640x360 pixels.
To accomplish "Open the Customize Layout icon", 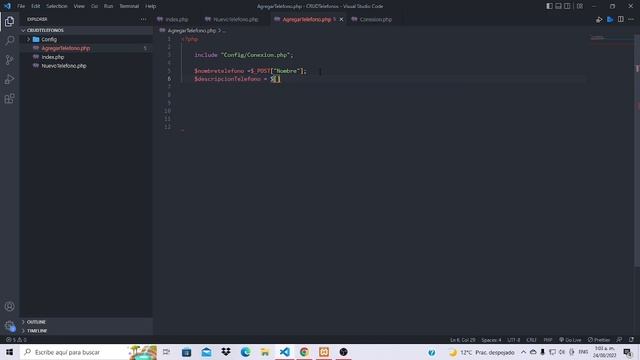I will (x=580, y=6).
